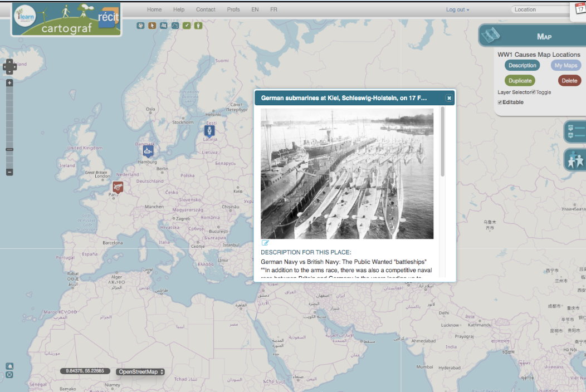Click inside the Location search field

(x=539, y=9)
